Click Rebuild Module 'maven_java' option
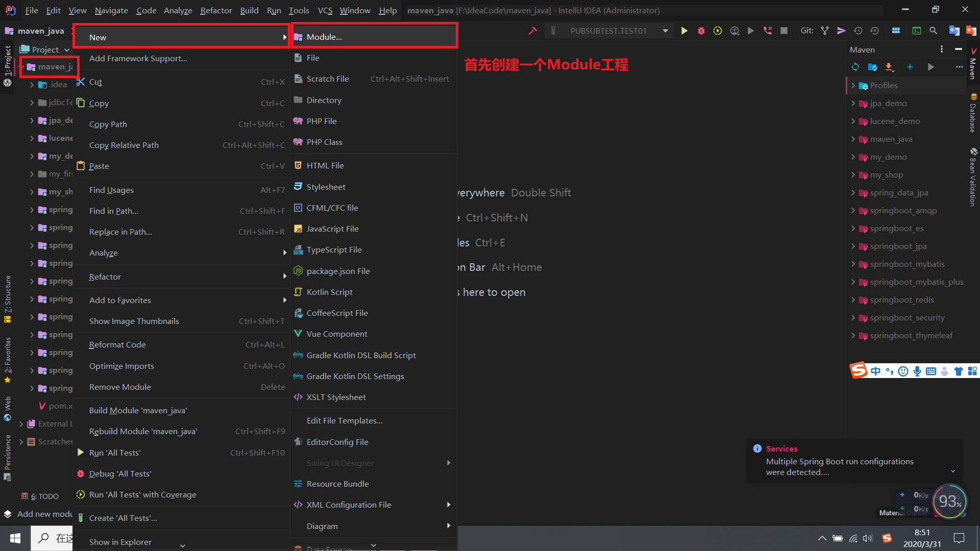Image resolution: width=980 pixels, height=551 pixels. (143, 431)
